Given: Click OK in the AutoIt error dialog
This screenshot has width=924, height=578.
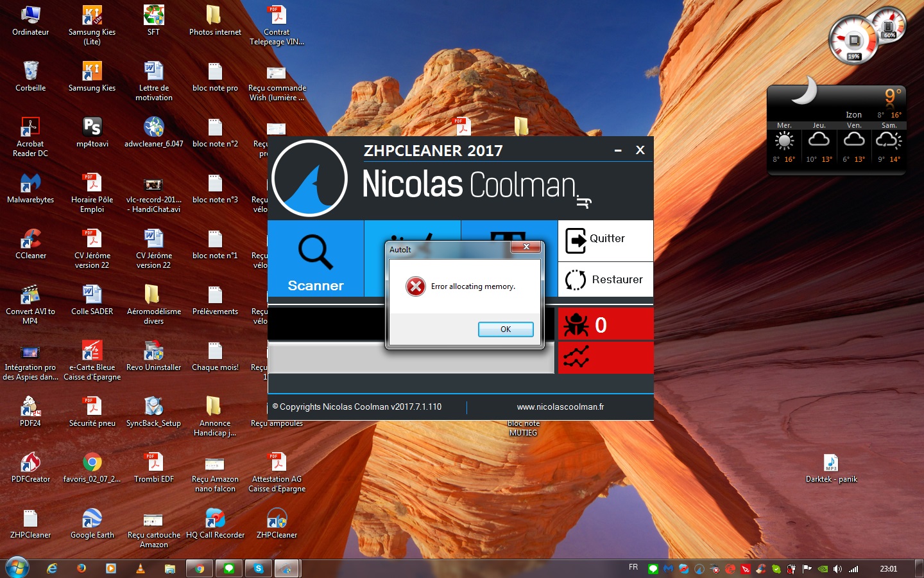Looking at the screenshot, I should [506, 329].
